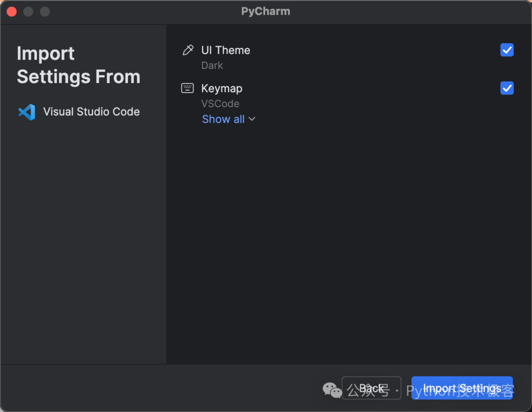
Task: Select the Visual Studio Code label
Action: [x=91, y=112]
